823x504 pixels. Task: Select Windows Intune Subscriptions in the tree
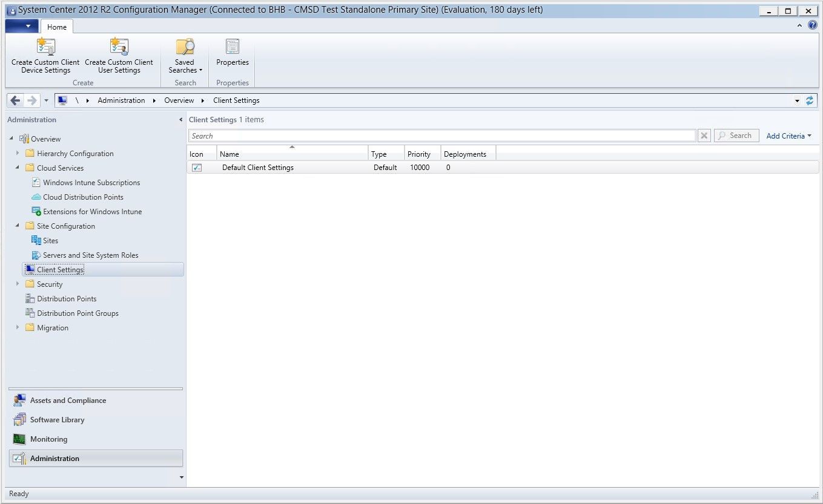(x=91, y=182)
